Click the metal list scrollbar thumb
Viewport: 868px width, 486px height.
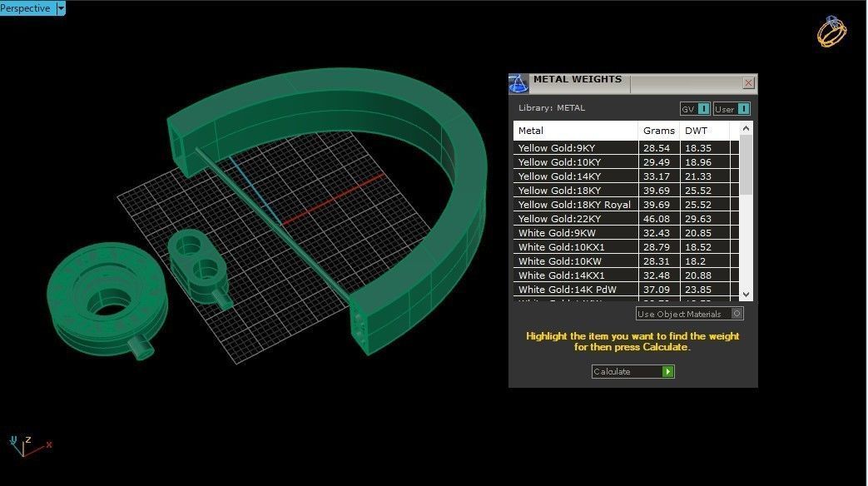coord(746,165)
